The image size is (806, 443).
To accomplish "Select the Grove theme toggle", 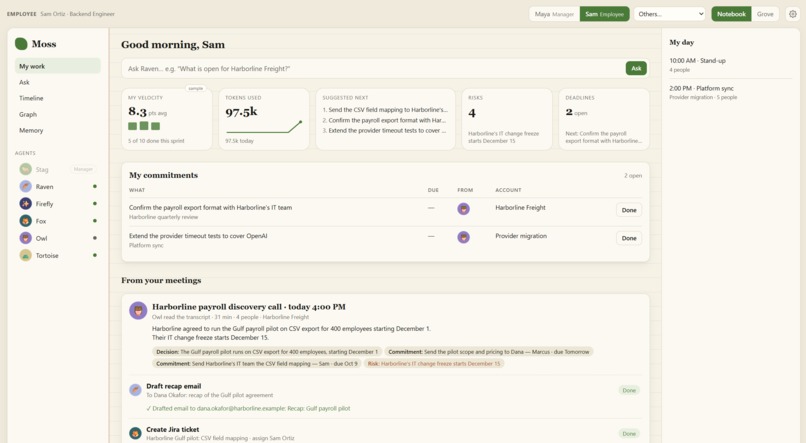I will [x=765, y=14].
